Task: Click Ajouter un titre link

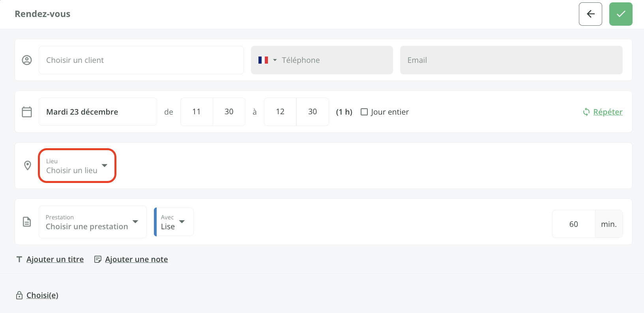Action: (x=55, y=259)
